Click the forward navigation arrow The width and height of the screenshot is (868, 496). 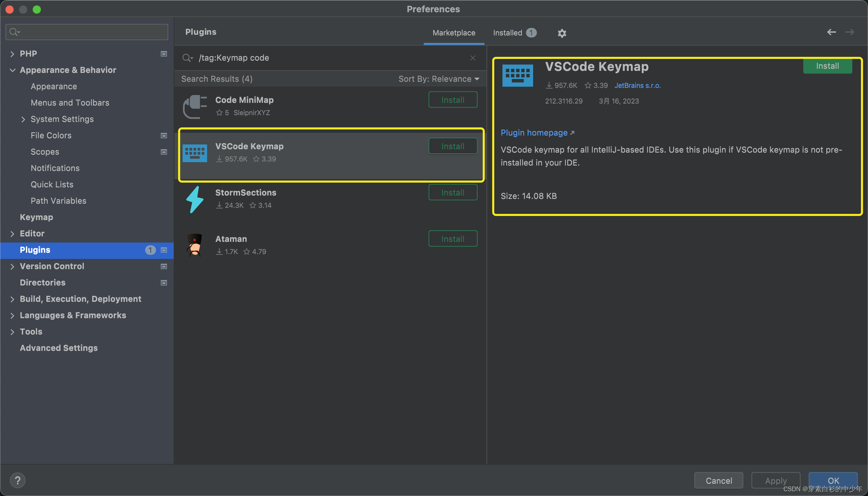click(850, 32)
